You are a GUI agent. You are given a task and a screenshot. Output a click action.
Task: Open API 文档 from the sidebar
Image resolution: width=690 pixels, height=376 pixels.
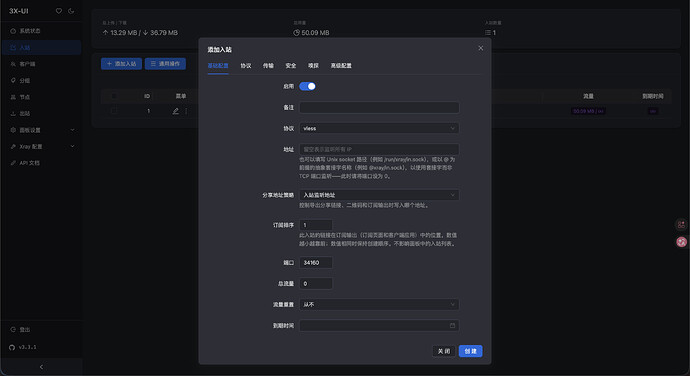point(41,163)
